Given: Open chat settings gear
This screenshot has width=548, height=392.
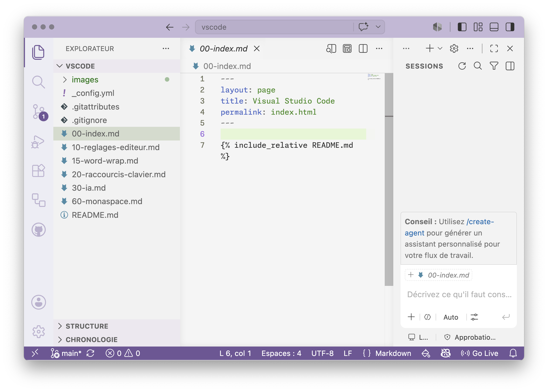Looking at the screenshot, I should click(454, 48).
